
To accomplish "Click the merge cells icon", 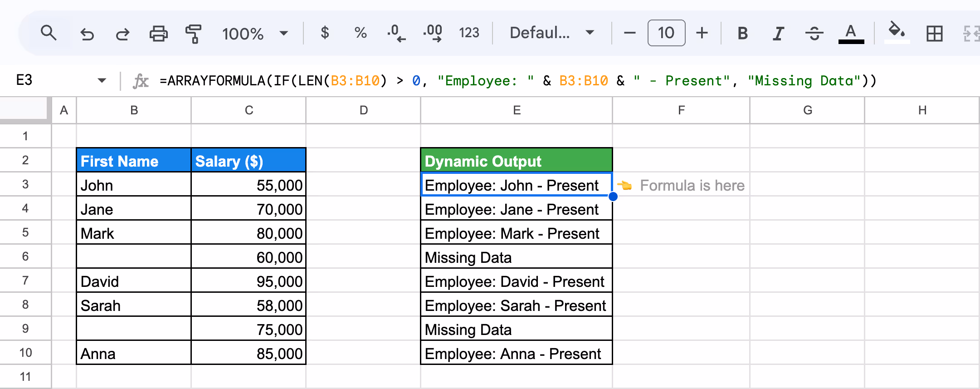I will point(971,34).
